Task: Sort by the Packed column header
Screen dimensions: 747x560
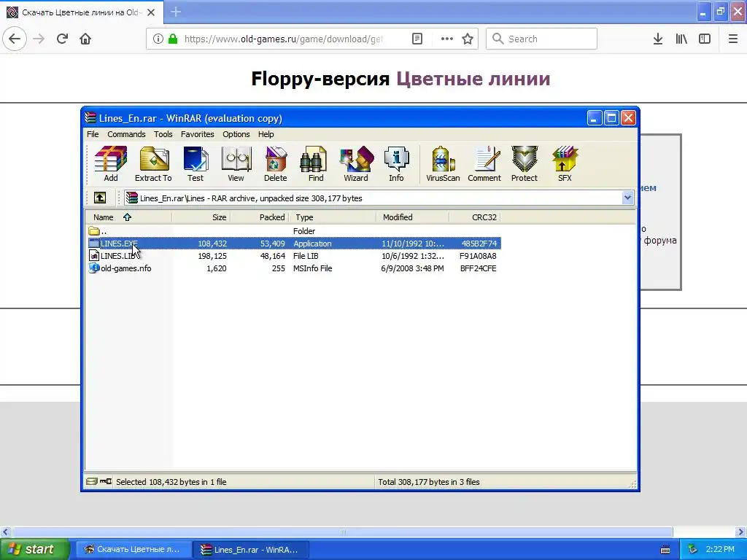Action: (x=260, y=217)
